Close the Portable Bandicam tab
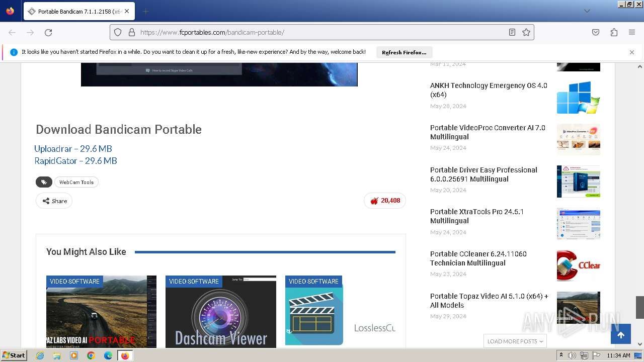Image resolution: width=644 pixels, height=362 pixels. point(126,11)
